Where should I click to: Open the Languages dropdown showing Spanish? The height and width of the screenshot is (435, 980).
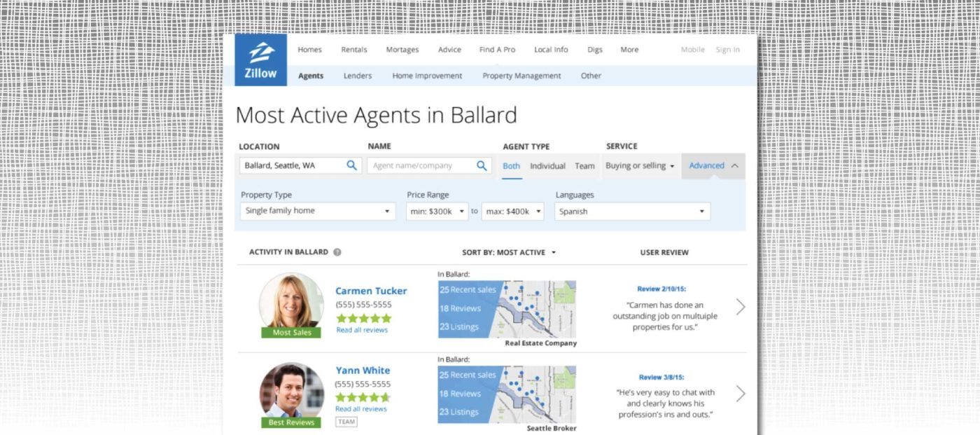click(x=631, y=211)
